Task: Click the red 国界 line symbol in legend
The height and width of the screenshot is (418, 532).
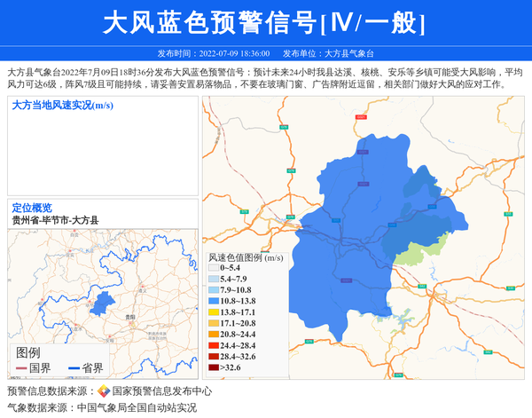Action: (x=21, y=368)
